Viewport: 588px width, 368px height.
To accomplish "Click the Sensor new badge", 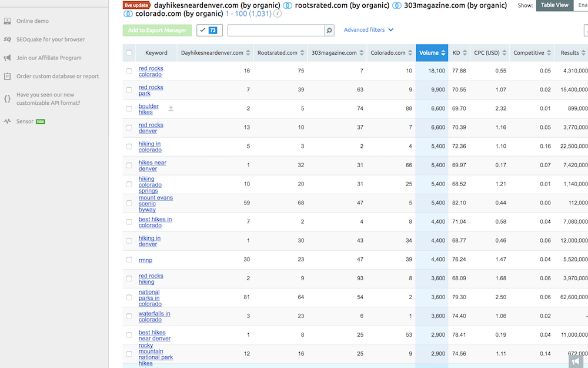I will 41,122.
